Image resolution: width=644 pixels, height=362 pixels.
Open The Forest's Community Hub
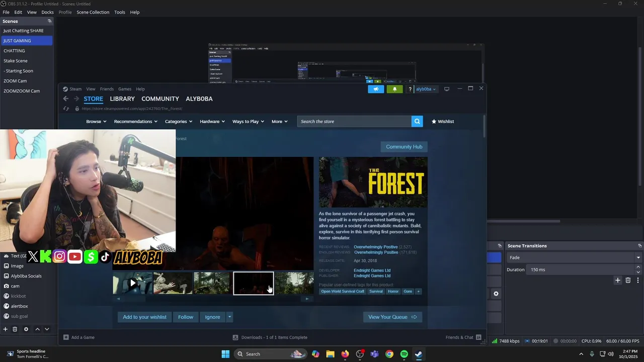404,147
